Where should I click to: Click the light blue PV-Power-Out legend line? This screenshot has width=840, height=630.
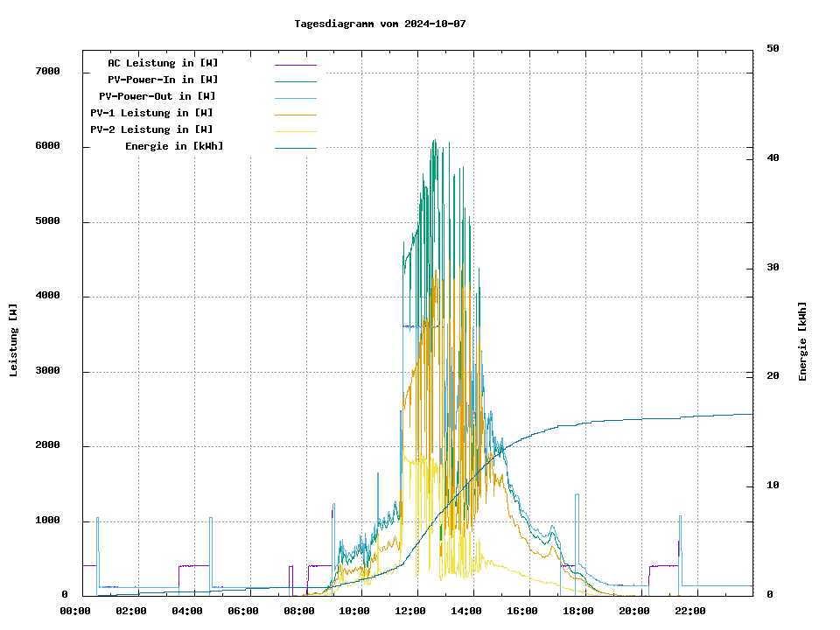coord(295,97)
